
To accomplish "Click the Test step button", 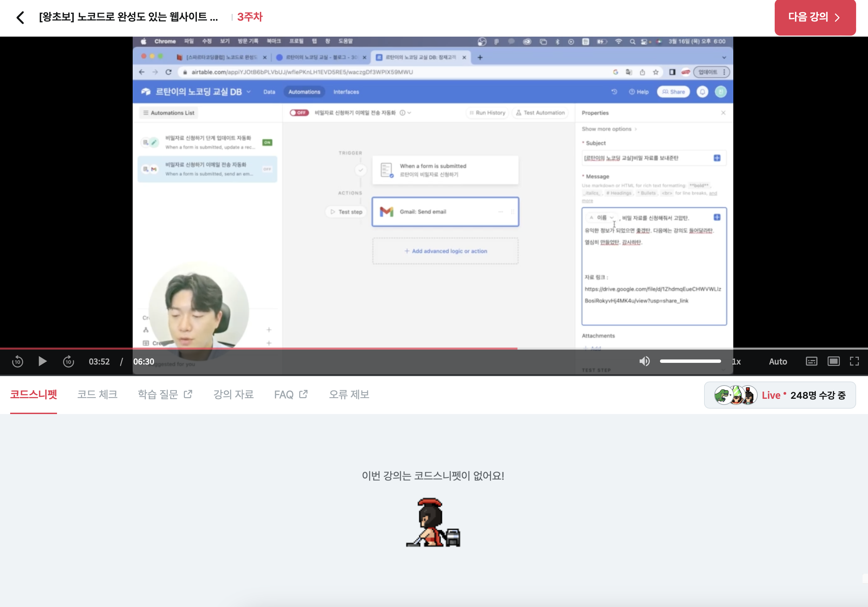I will pyautogui.click(x=346, y=212).
